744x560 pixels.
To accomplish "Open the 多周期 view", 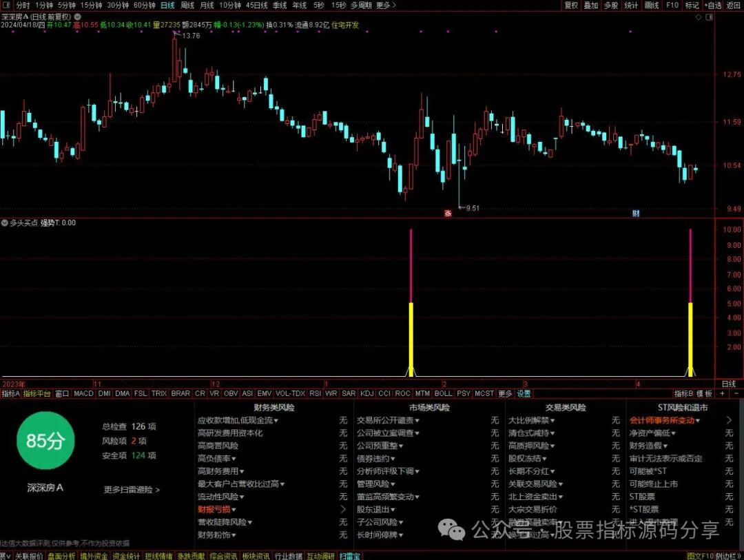I will (361, 6).
